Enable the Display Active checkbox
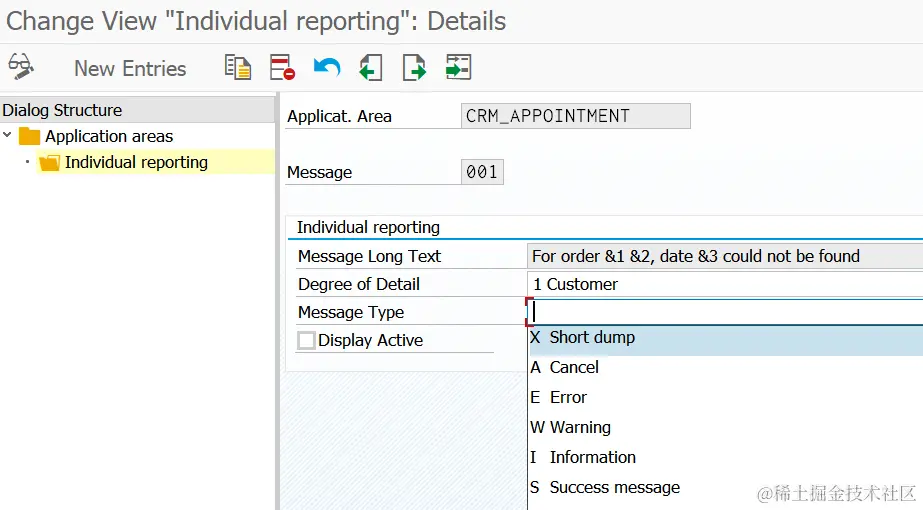 pyautogui.click(x=306, y=340)
